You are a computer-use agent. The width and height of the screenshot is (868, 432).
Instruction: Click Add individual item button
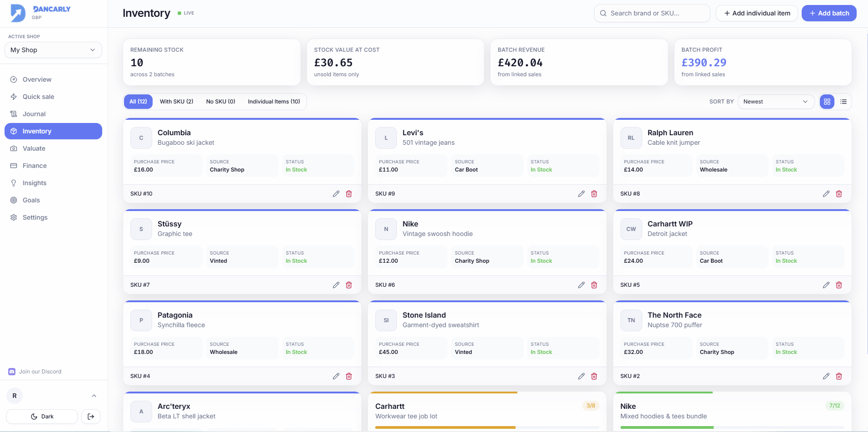[757, 13]
